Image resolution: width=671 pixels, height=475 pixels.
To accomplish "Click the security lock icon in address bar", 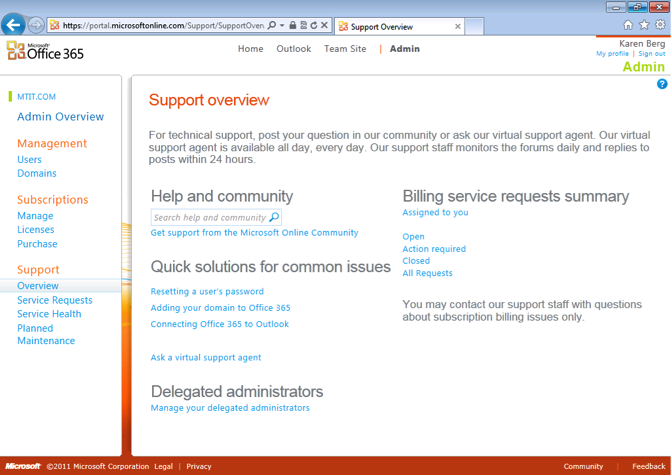I will 293,25.
